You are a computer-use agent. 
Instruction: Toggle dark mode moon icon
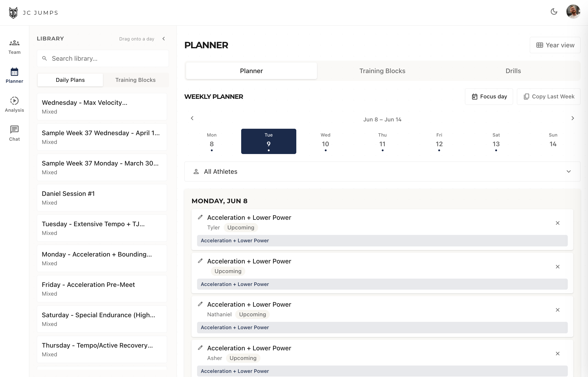(554, 11)
